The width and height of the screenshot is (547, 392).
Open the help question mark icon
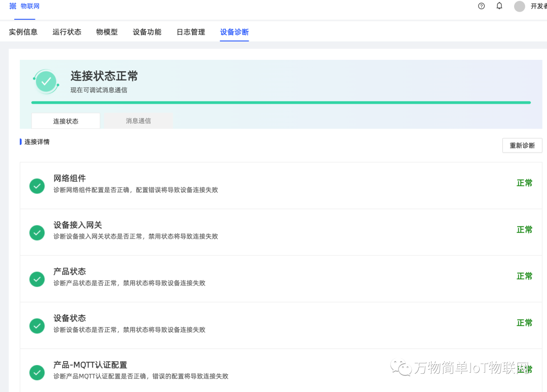pyautogui.click(x=481, y=6)
